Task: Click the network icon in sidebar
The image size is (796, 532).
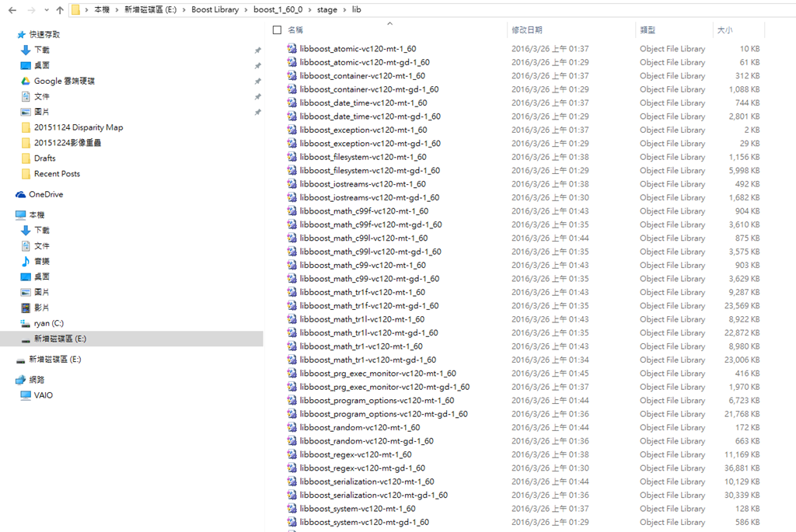Action: (21, 380)
